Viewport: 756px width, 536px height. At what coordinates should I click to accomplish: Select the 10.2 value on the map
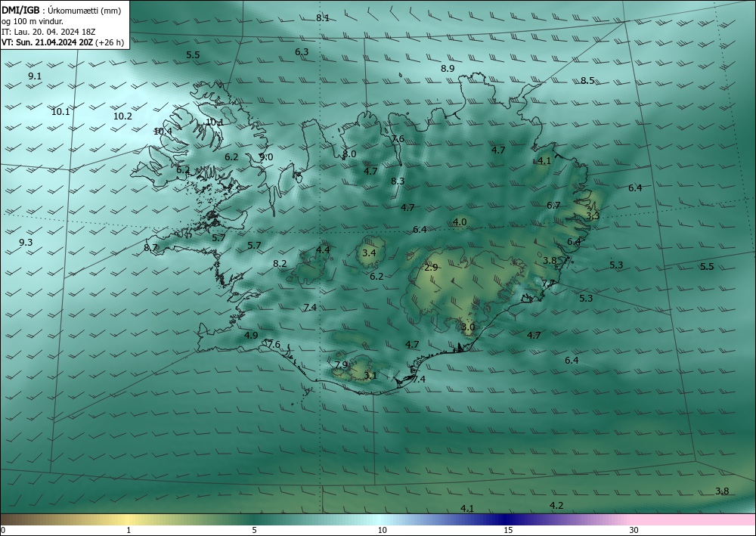tap(122, 116)
